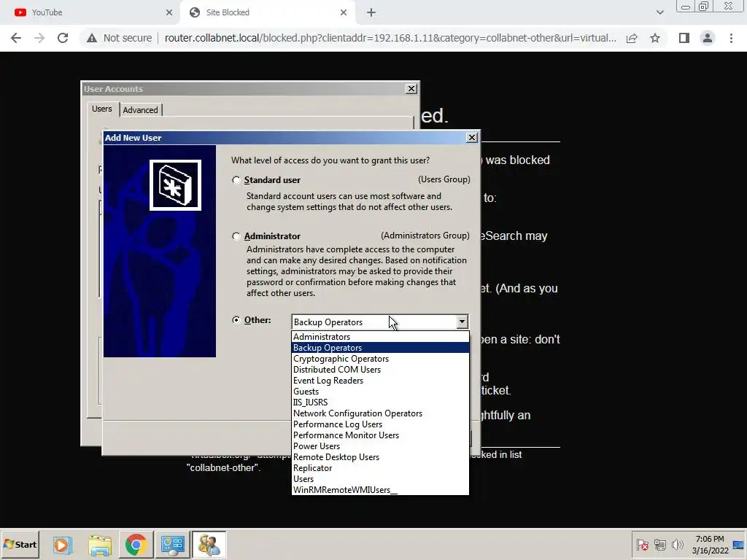Viewport: 747px width, 560px height.
Task: Pick Performance Log Users option
Action: [x=380, y=424]
